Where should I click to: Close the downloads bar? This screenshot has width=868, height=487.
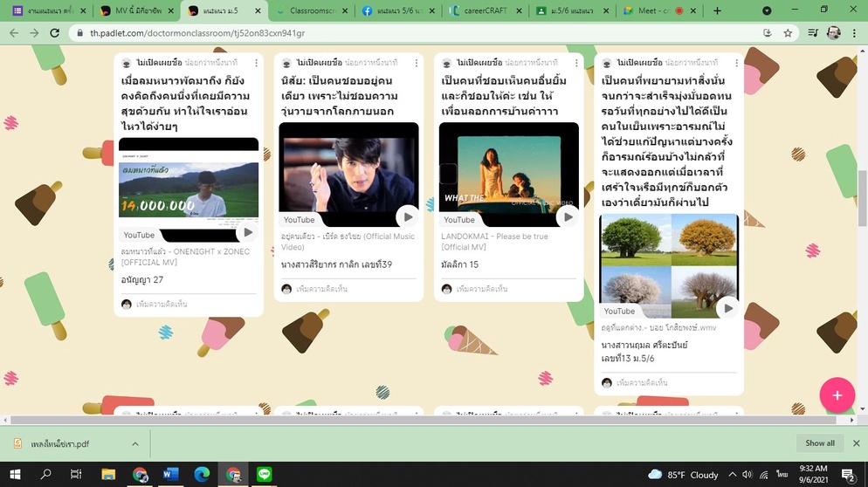[x=857, y=443]
